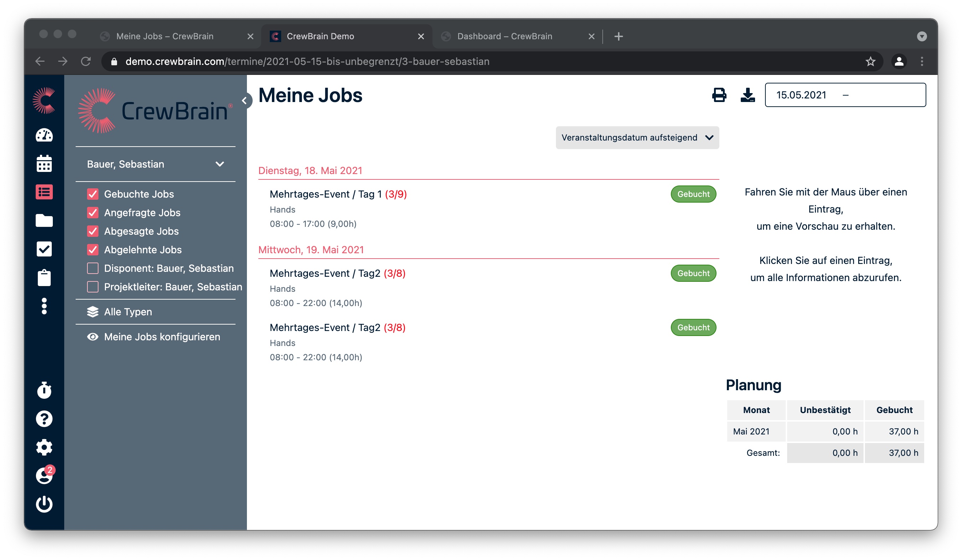This screenshot has width=962, height=560.
Task: Open the Veranstaltungsdatum aufsteigend sort dropdown
Action: pos(637,138)
